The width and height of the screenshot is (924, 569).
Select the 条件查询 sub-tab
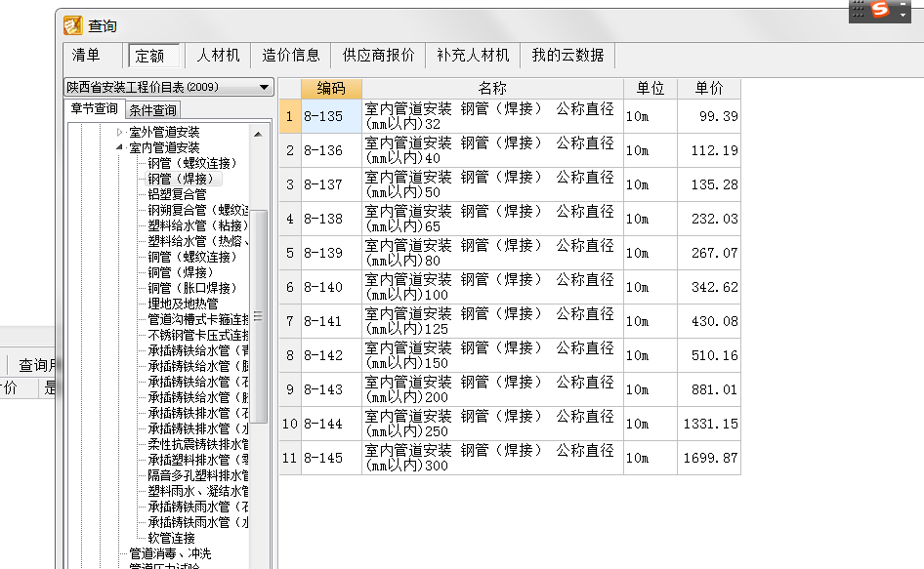(152, 110)
